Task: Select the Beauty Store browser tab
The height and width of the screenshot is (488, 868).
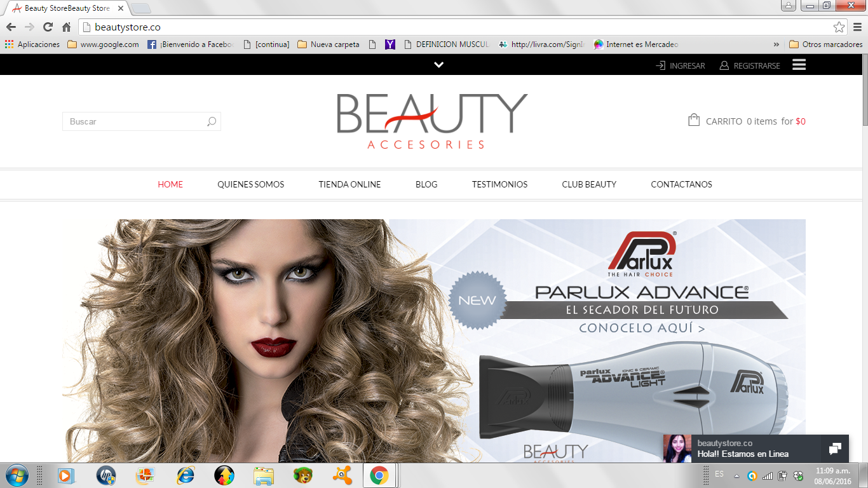Action: [x=67, y=8]
